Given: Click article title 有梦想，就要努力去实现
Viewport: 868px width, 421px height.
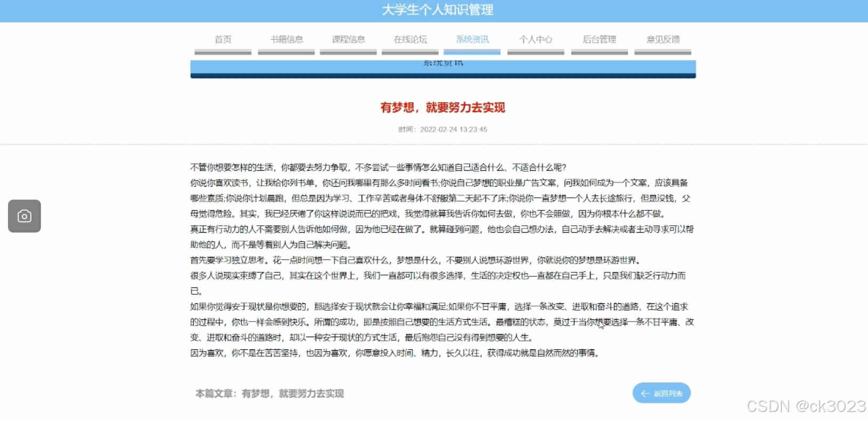Looking at the screenshot, I should [443, 108].
